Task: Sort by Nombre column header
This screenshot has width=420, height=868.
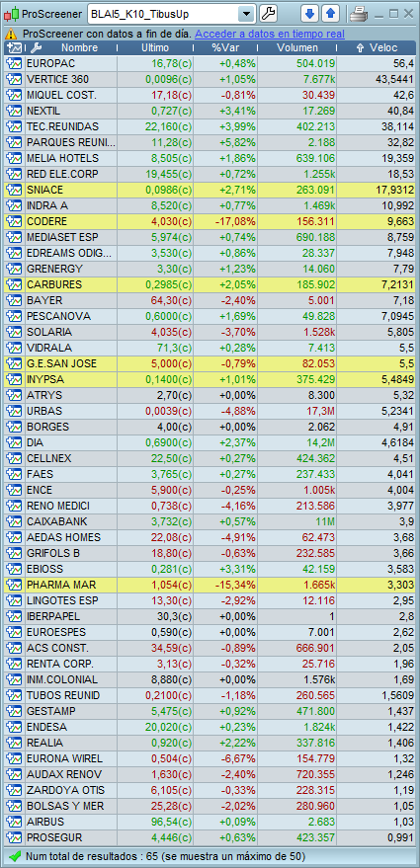Action: [79, 48]
